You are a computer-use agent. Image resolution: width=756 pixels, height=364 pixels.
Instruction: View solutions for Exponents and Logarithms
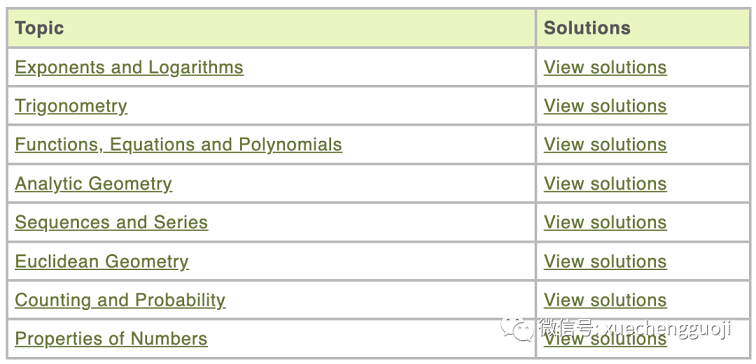tap(605, 67)
